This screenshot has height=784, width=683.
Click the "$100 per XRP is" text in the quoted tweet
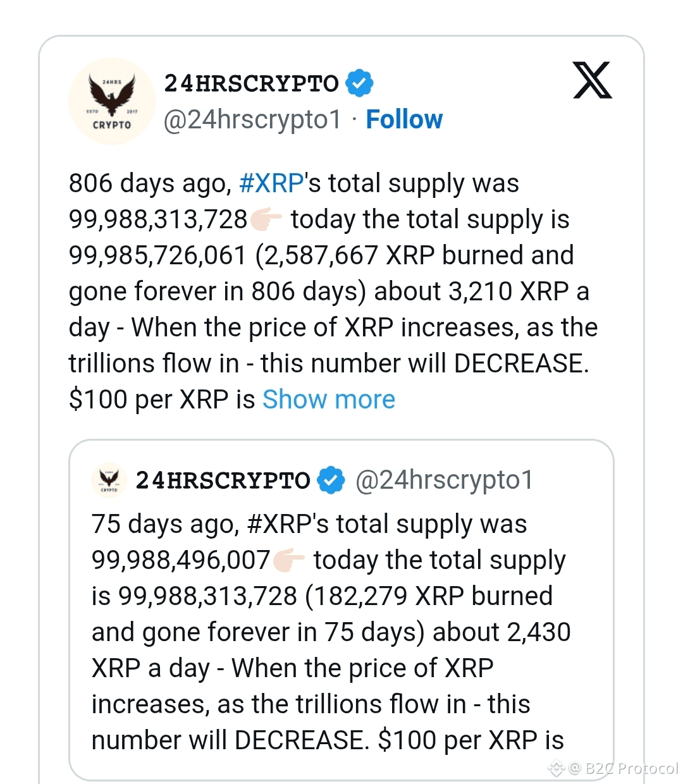[471, 740]
